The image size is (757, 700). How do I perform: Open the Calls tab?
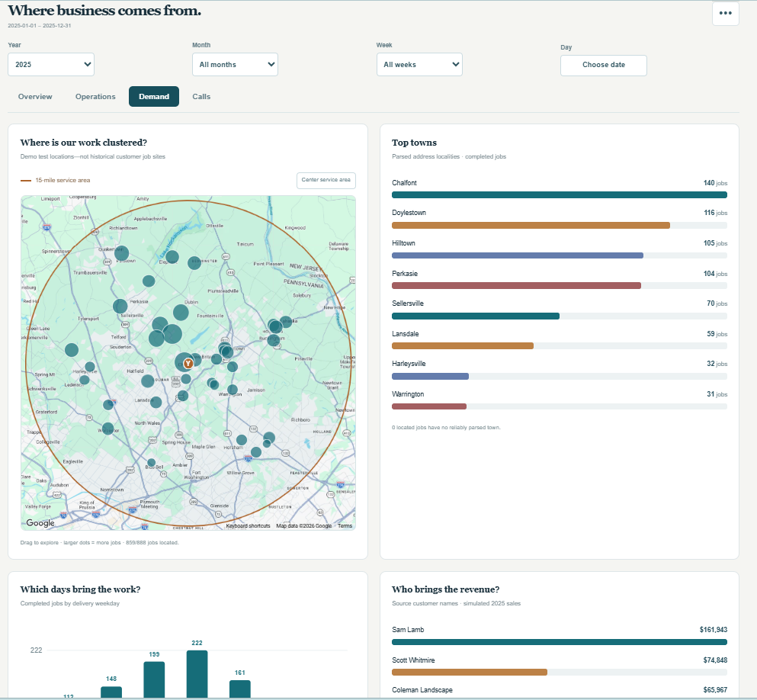click(x=201, y=97)
